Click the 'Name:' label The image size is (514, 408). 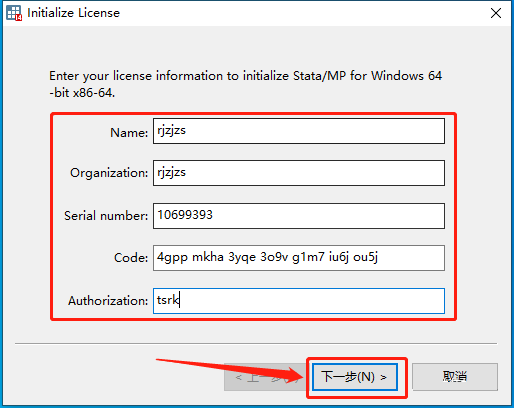(x=129, y=133)
